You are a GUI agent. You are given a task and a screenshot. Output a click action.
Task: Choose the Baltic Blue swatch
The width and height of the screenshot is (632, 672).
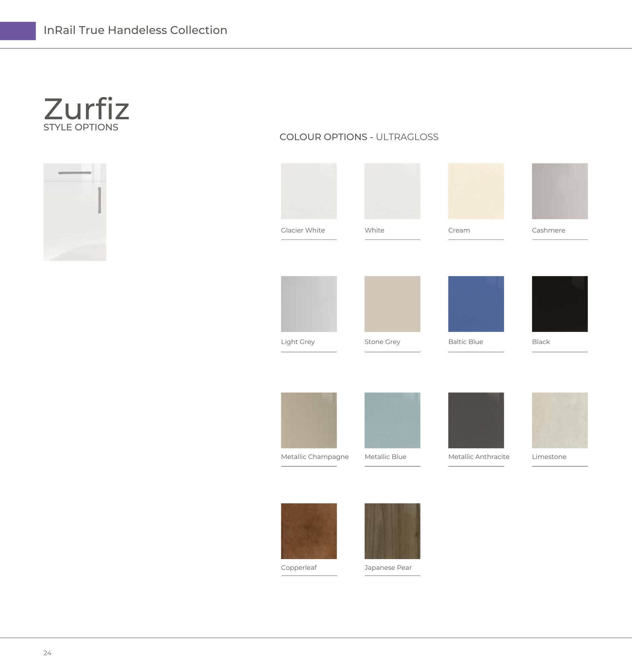point(476,303)
